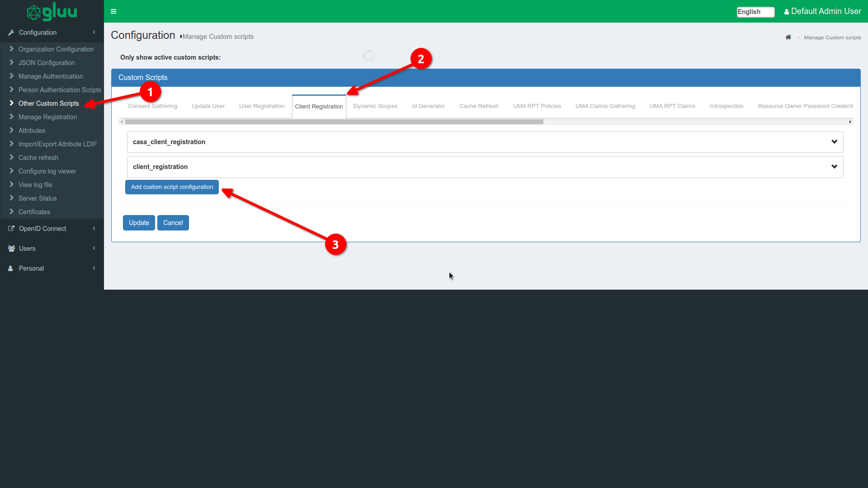Toggle only show active custom scripts

pos(369,56)
